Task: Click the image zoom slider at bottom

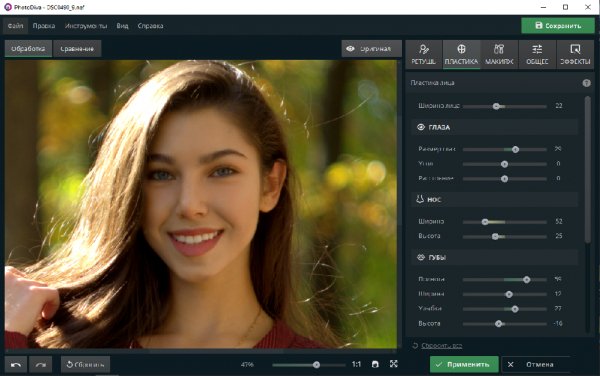Action: tap(308, 365)
